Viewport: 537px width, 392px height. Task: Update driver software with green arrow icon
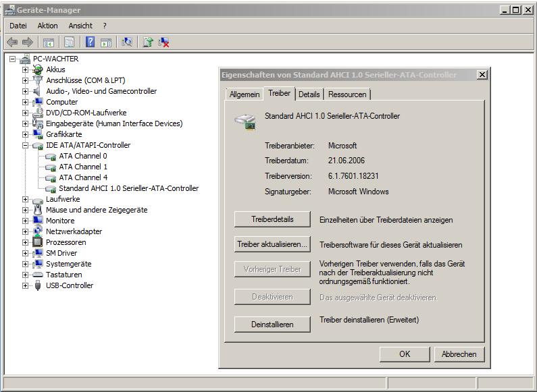coord(148,42)
